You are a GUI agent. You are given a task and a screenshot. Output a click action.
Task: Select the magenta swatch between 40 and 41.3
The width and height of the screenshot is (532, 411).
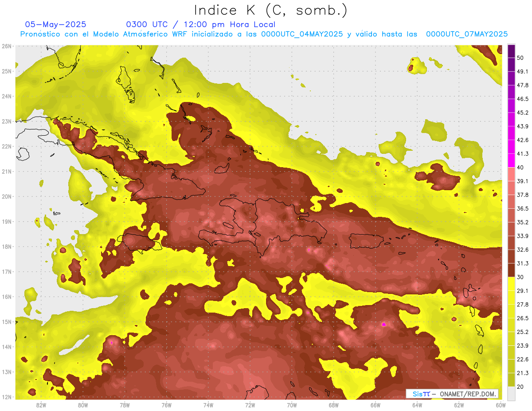click(511, 160)
